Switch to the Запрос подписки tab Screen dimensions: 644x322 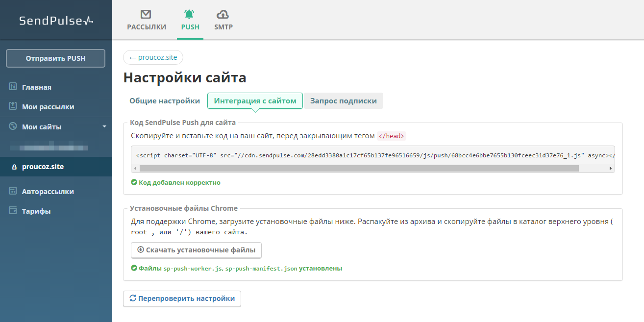pos(343,100)
